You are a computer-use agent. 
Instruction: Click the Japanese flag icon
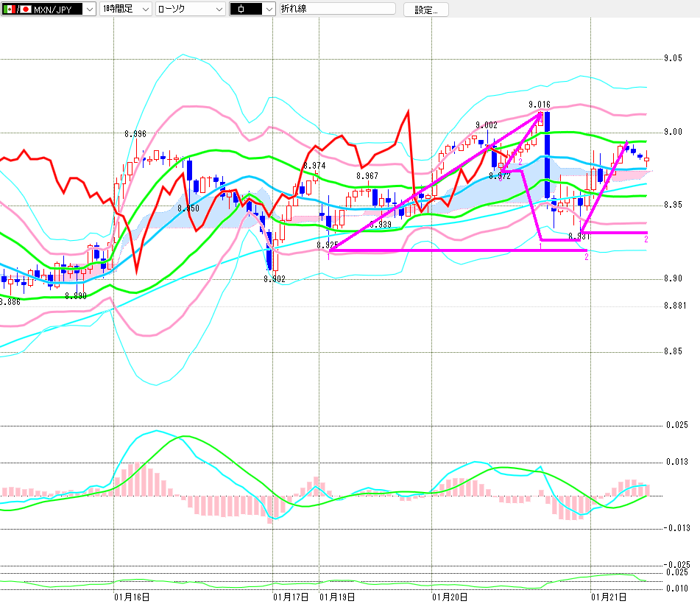point(26,10)
